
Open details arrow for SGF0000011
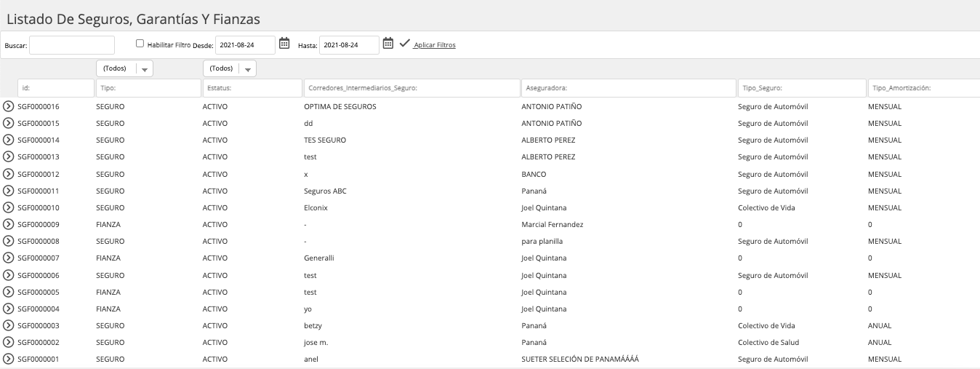(9, 191)
